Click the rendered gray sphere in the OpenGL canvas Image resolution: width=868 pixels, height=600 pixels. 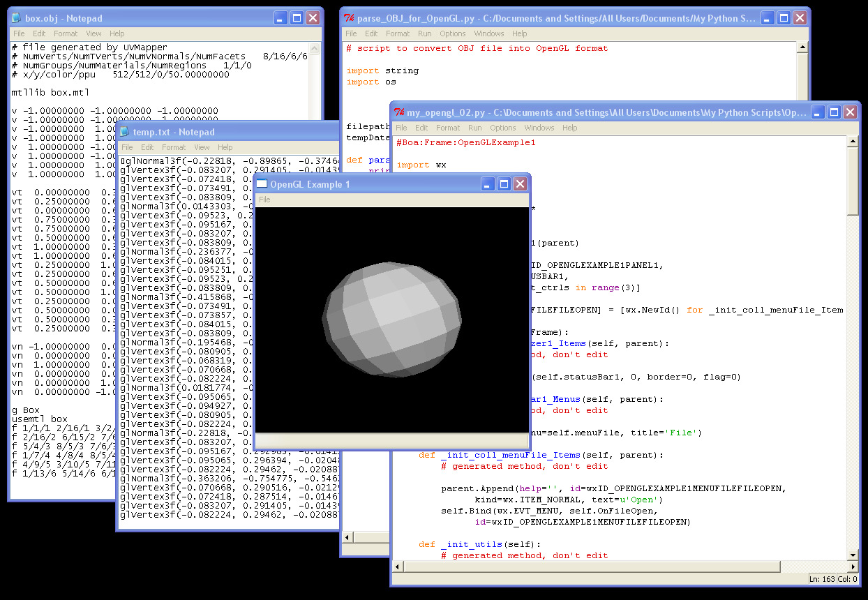[x=391, y=318]
